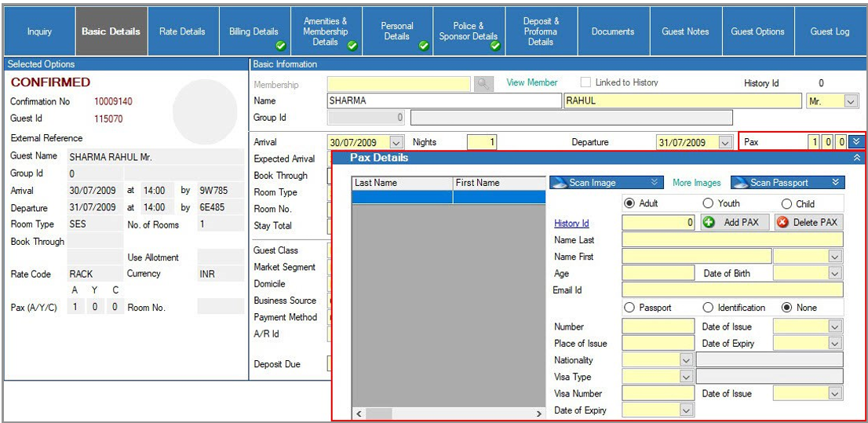Choose the Passport radio option
Viewport: 868px width, 423px height.
629,308
